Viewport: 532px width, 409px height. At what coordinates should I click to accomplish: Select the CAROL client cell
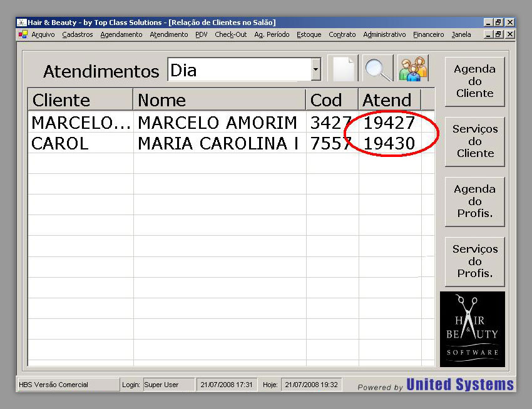[81, 143]
